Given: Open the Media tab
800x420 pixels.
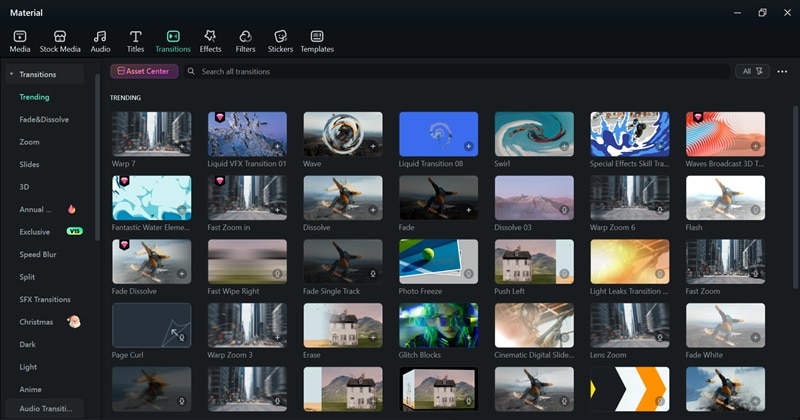Looking at the screenshot, I should (x=20, y=41).
